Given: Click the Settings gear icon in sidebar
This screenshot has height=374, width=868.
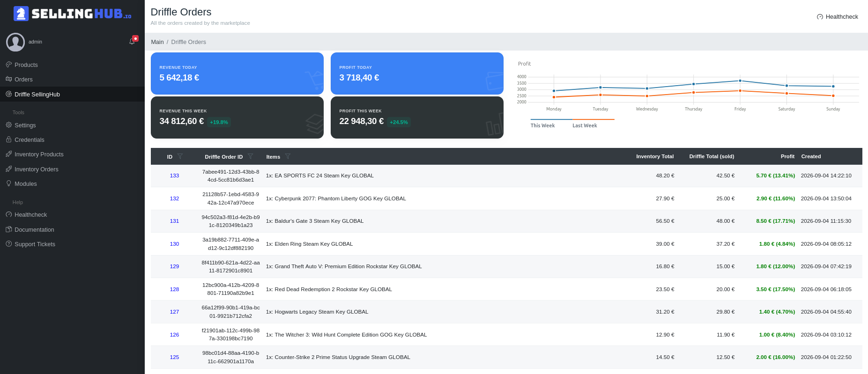Looking at the screenshot, I should click(x=8, y=125).
